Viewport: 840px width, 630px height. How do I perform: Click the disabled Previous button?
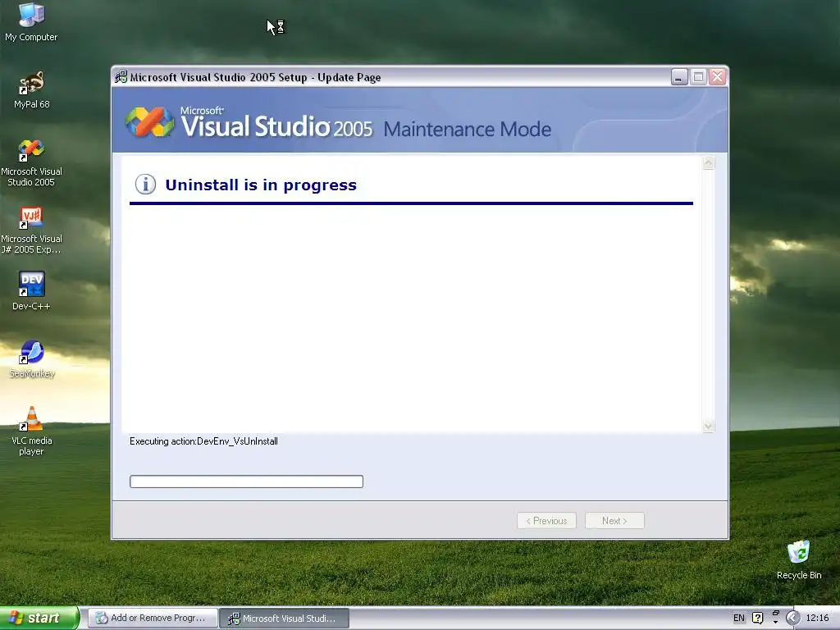coord(546,521)
